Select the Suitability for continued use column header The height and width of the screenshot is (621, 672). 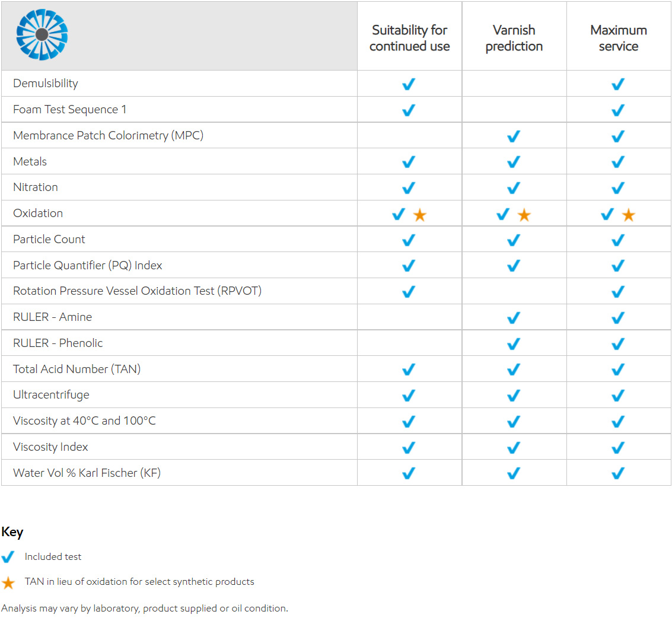pos(409,38)
